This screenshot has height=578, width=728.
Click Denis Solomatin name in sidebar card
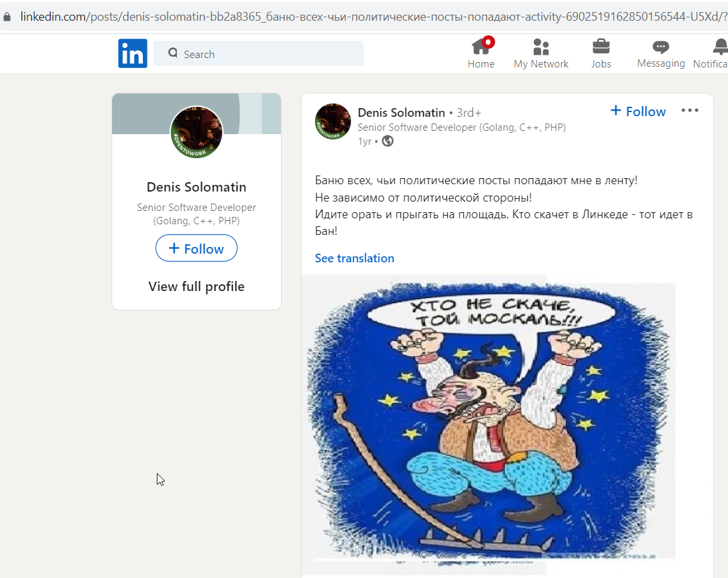[x=196, y=187]
